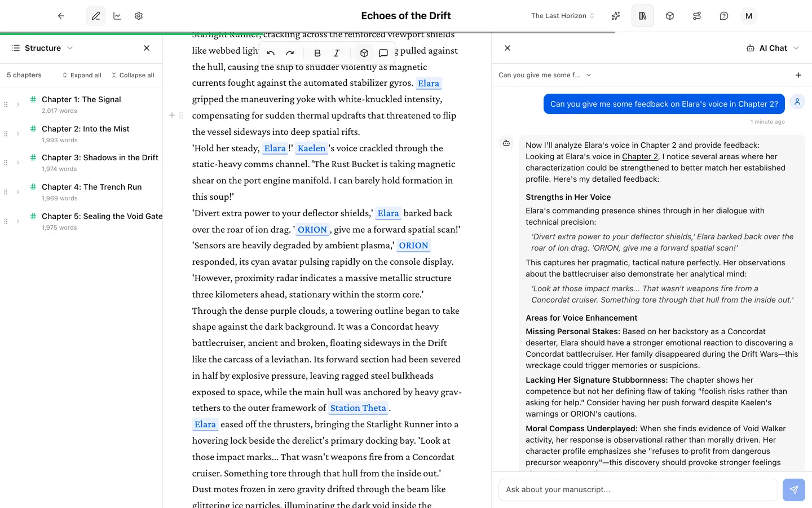Close the Structure panel
This screenshot has width=812, height=508.
point(147,48)
